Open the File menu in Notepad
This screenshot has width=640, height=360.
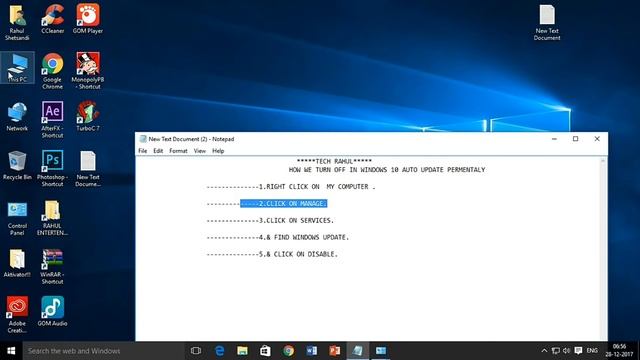point(142,151)
